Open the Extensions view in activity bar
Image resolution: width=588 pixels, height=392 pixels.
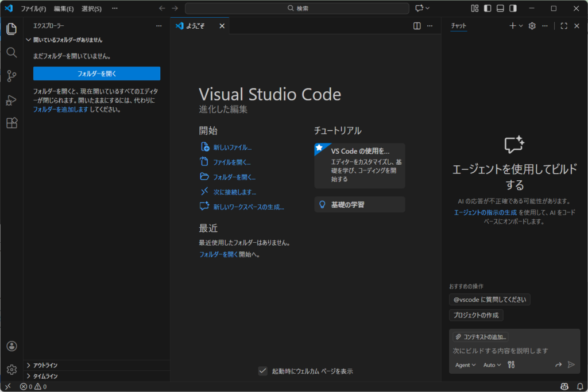pos(11,123)
